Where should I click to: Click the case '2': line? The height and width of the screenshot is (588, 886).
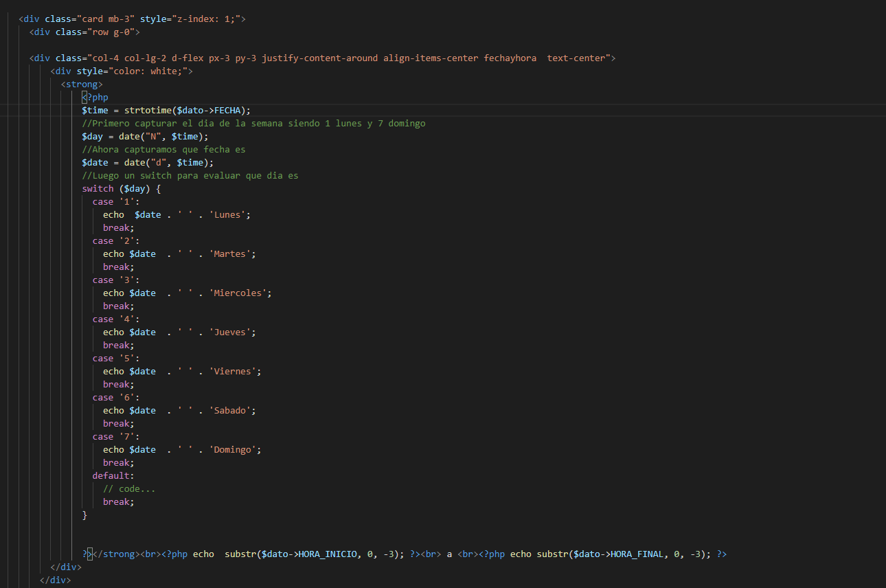point(117,240)
